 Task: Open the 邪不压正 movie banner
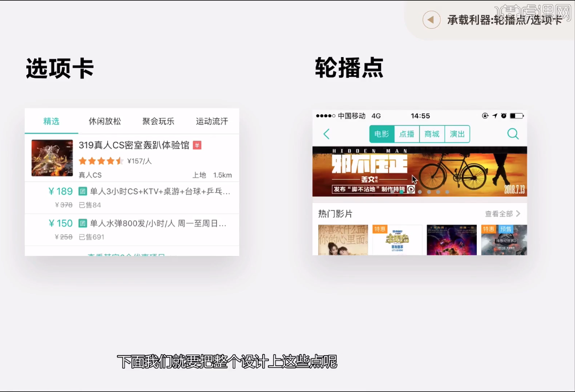420,171
